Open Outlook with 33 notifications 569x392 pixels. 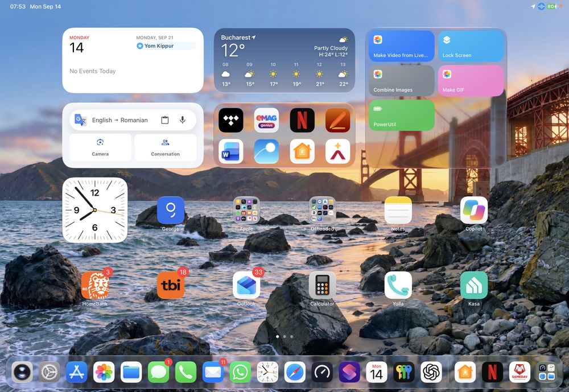246,285
